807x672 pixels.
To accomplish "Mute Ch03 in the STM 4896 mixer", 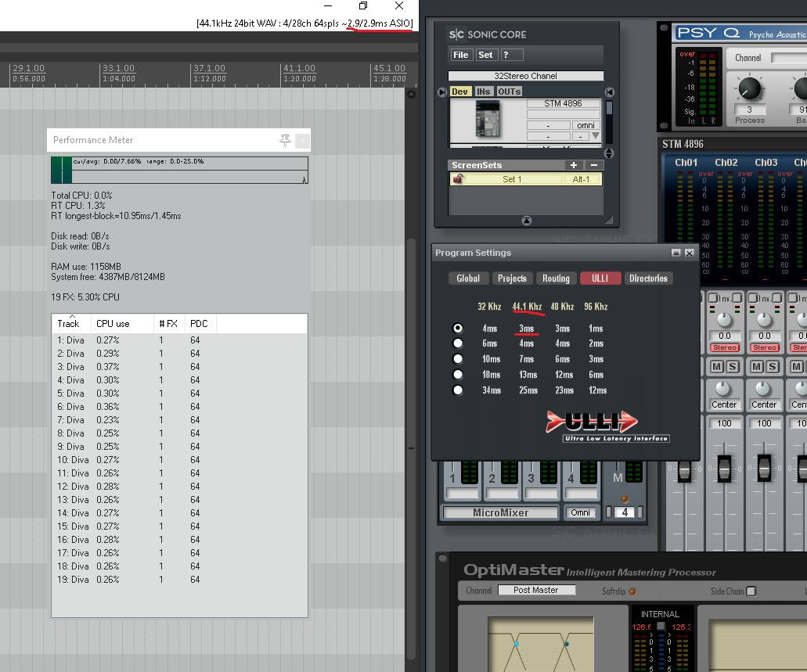I will point(757,366).
